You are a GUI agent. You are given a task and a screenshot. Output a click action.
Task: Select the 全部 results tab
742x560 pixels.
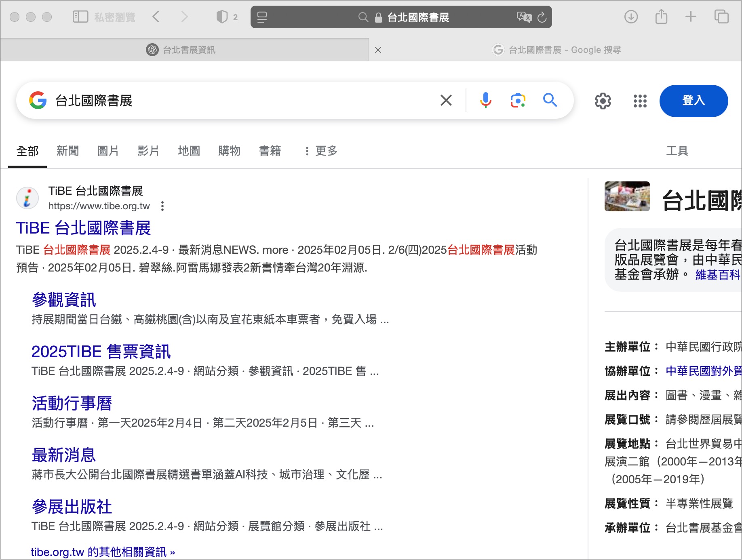27,151
